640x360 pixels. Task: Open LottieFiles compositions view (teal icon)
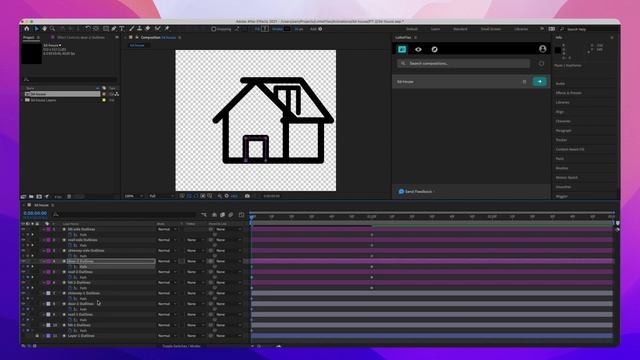coord(402,49)
